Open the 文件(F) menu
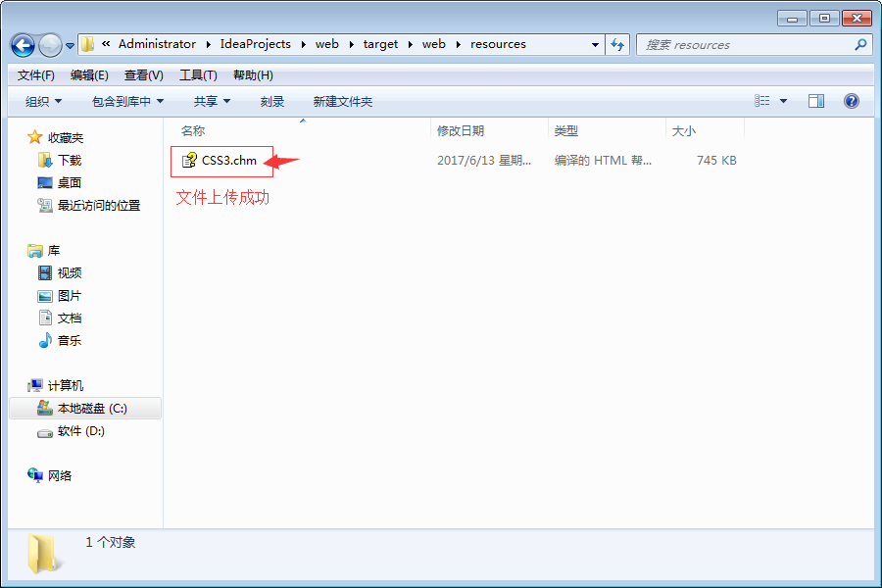 (x=35, y=75)
